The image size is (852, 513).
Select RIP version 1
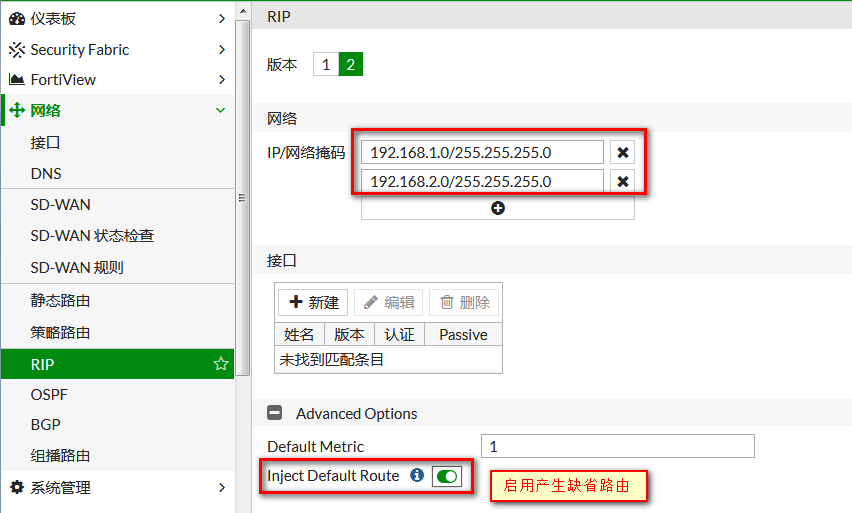coord(325,65)
